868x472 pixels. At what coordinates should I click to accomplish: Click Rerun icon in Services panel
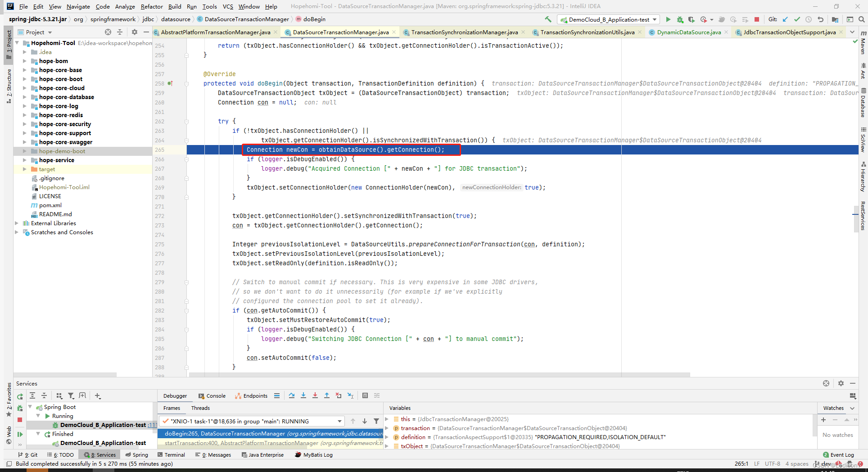click(20, 396)
